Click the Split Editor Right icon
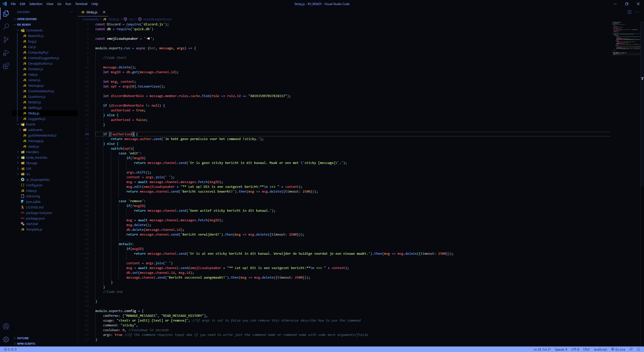 [629, 12]
